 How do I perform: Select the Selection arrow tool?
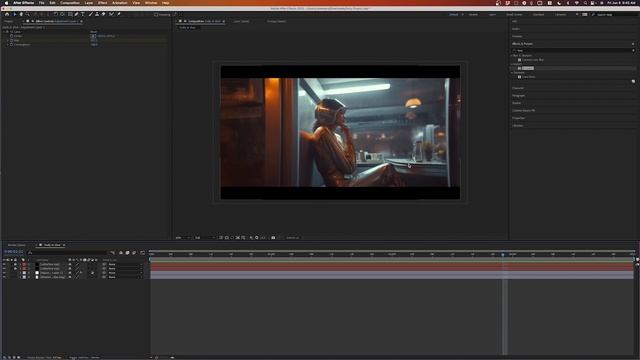(14, 14)
